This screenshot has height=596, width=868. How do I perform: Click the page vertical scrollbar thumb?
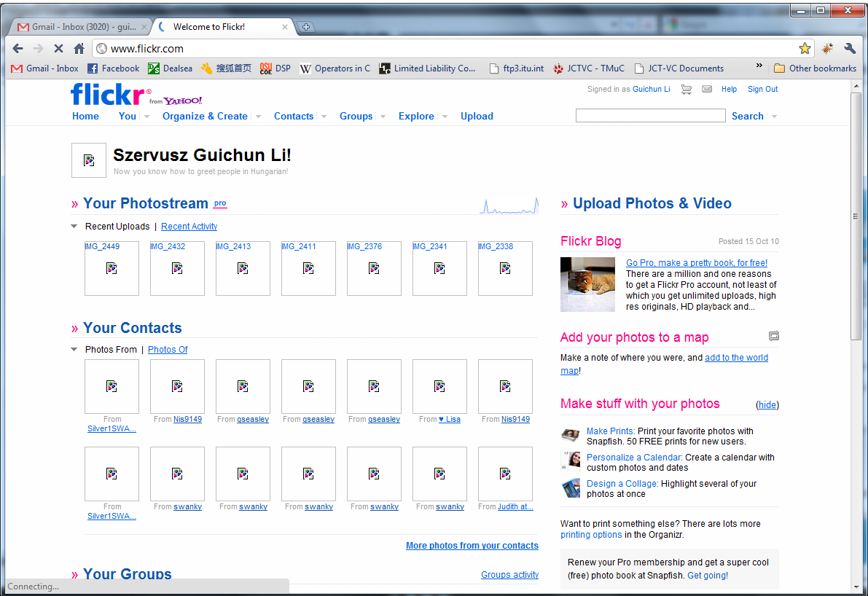tap(856, 216)
